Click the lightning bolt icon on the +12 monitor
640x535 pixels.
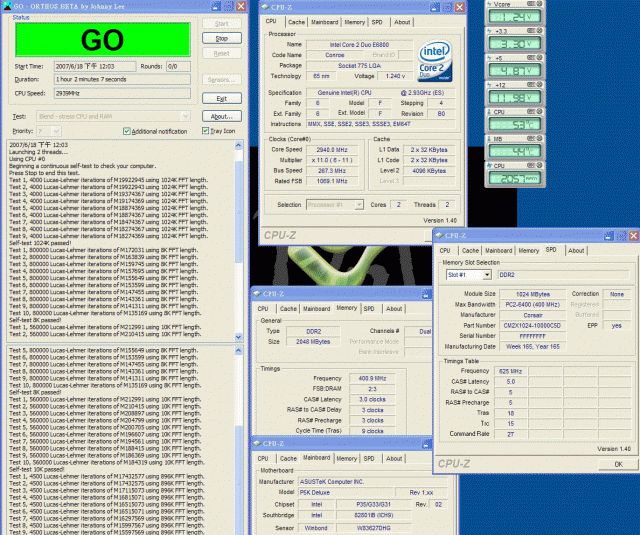pos(489,85)
